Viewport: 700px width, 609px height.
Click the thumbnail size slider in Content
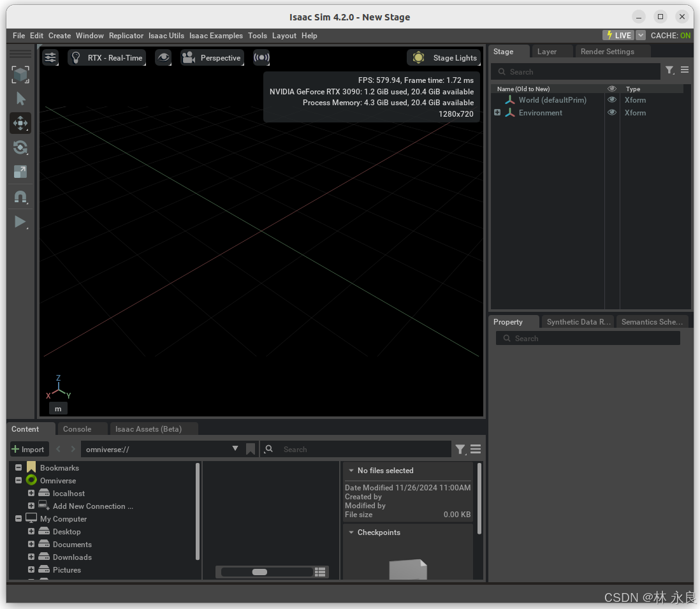(266, 572)
